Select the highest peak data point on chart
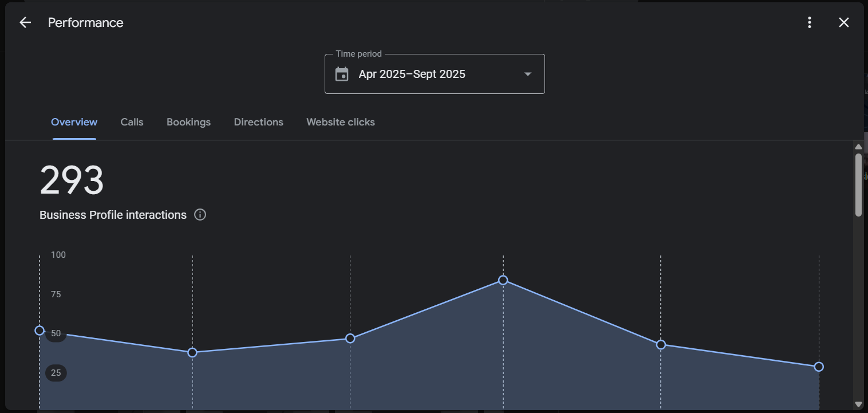 tap(503, 280)
